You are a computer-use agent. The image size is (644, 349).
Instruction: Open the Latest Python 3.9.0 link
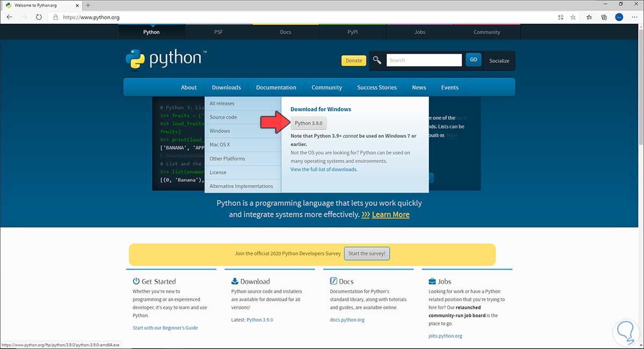click(x=260, y=320)
